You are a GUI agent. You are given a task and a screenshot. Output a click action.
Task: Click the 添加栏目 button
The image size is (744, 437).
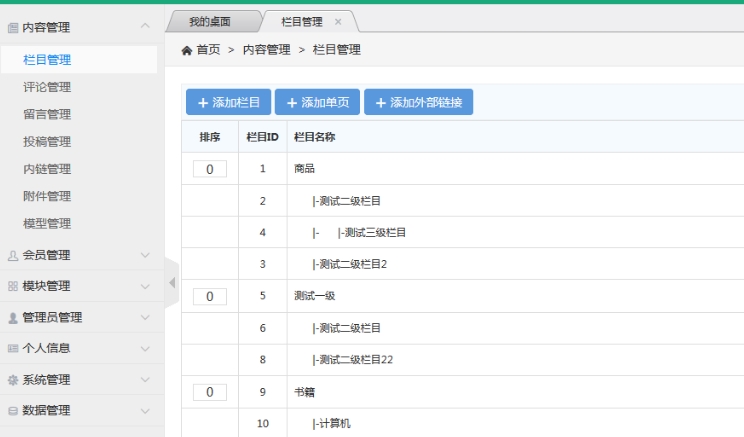click(228, 102)
